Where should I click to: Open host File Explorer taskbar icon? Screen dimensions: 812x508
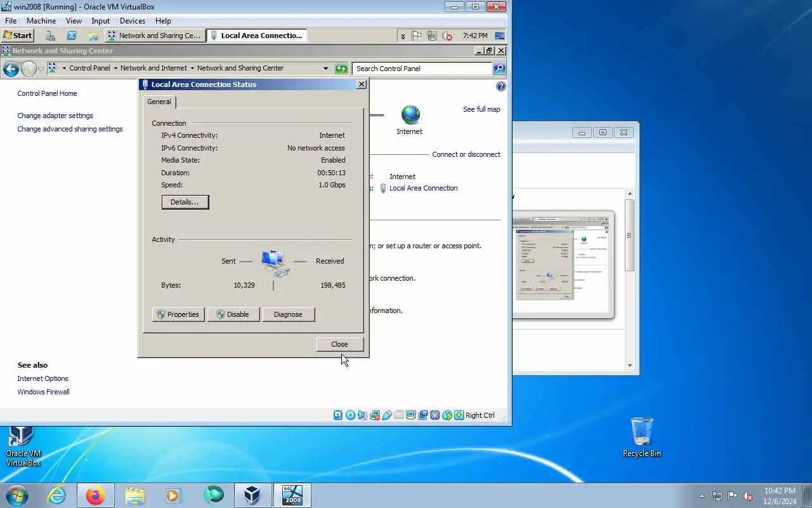pyautogui.click(x=135, y=495)
